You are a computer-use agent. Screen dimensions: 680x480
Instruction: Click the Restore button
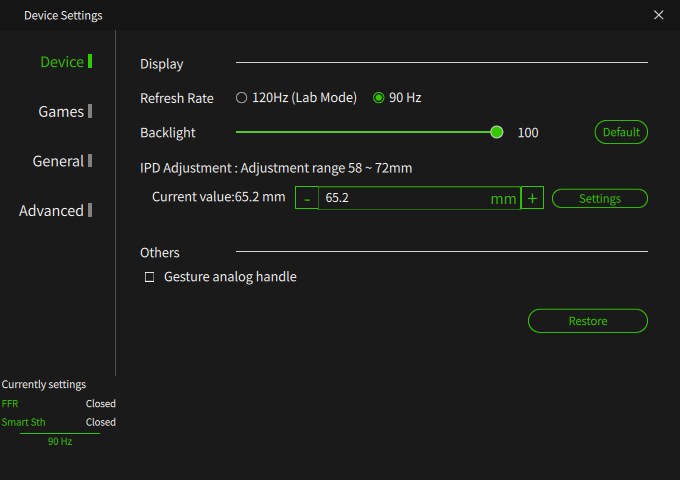point(588,321)
